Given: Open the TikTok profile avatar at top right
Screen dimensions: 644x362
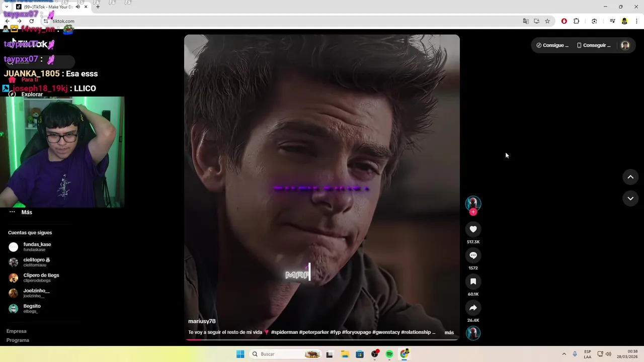Looking at the screenshot, I should tap(625, 45).
